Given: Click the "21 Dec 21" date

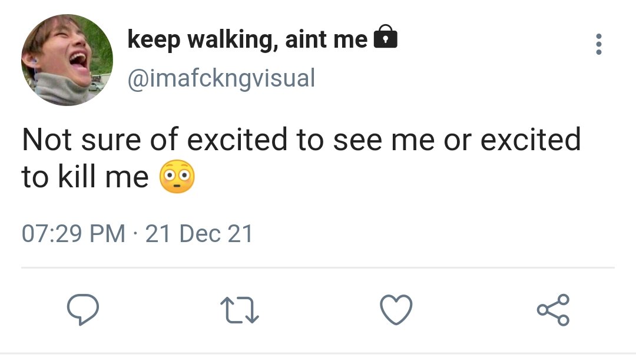Looking at the screenshot, I should pos(199,234).
